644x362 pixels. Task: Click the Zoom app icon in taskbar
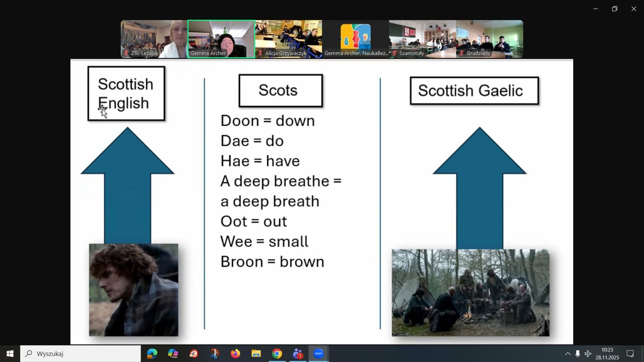click(319, 354)
